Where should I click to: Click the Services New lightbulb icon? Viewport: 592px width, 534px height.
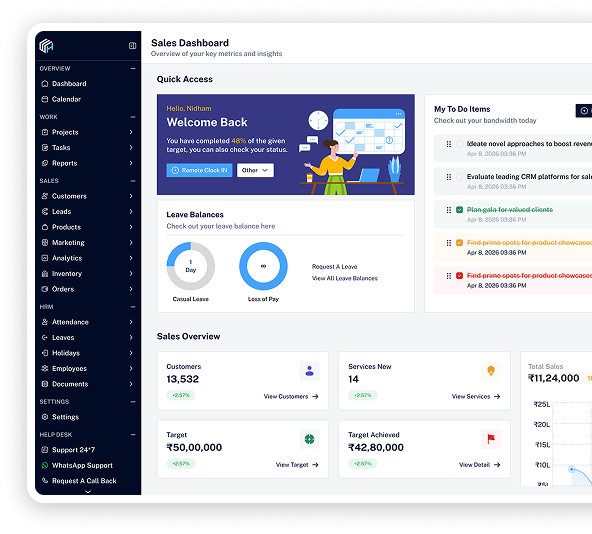tap(491, 371)
